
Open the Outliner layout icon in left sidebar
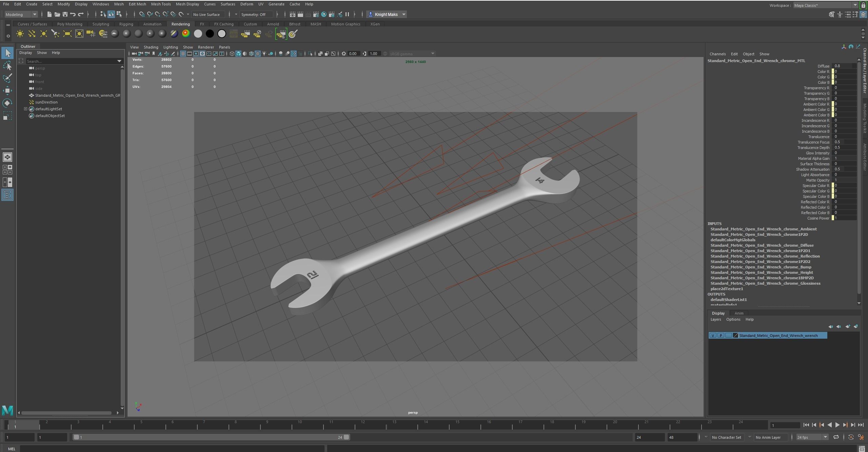pos(7,195)
